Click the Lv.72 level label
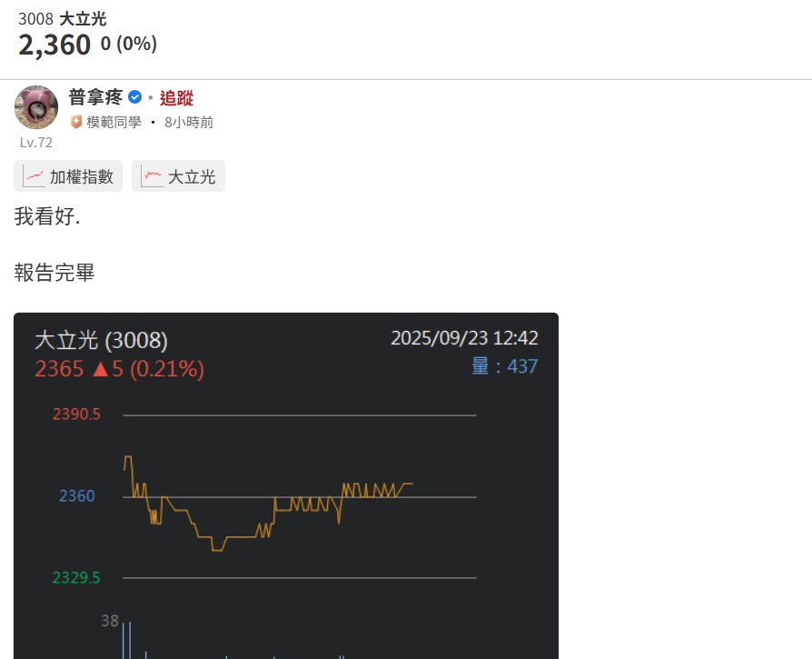Screen dimensions: 812x659 pos(36,143)
